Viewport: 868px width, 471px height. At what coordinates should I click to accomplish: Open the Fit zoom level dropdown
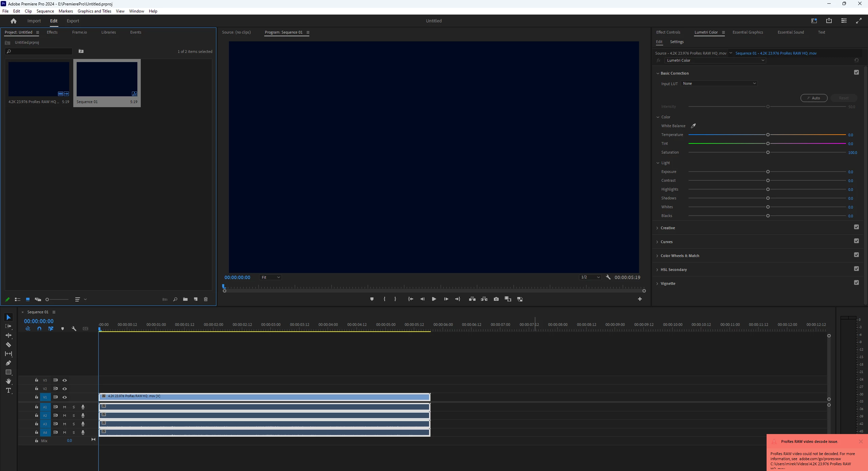pos(270,277)
